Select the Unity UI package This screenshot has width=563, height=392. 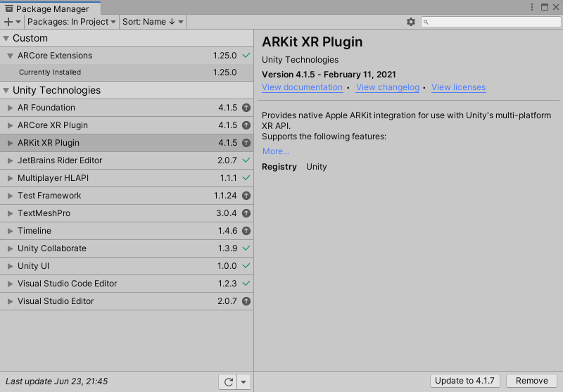point(127,266)
